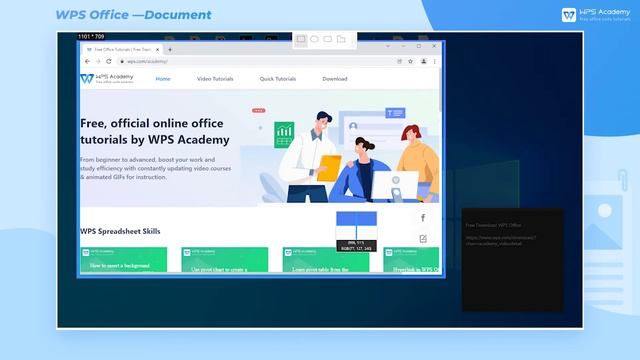This screenshot has width=640, height=360.
Task: Click the feedback edit icon below Facebook
Action: 423,239
